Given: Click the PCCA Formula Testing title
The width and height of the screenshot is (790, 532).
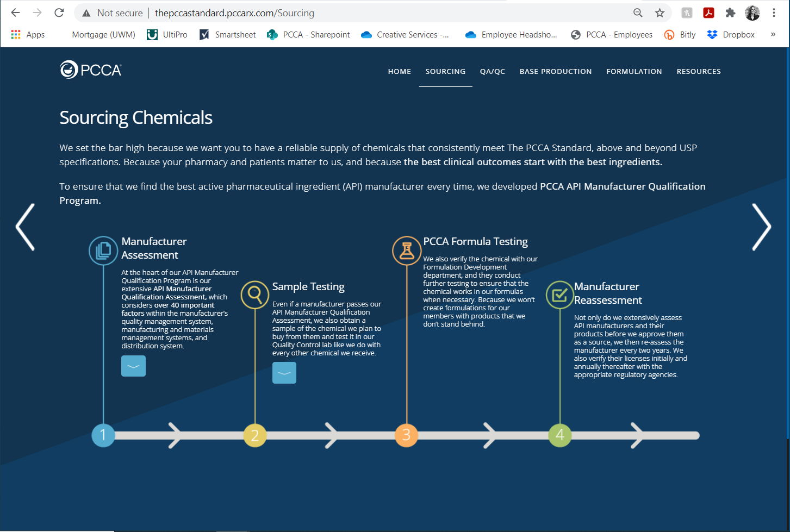Looking at the screenshot, I should tap(476, 241).
